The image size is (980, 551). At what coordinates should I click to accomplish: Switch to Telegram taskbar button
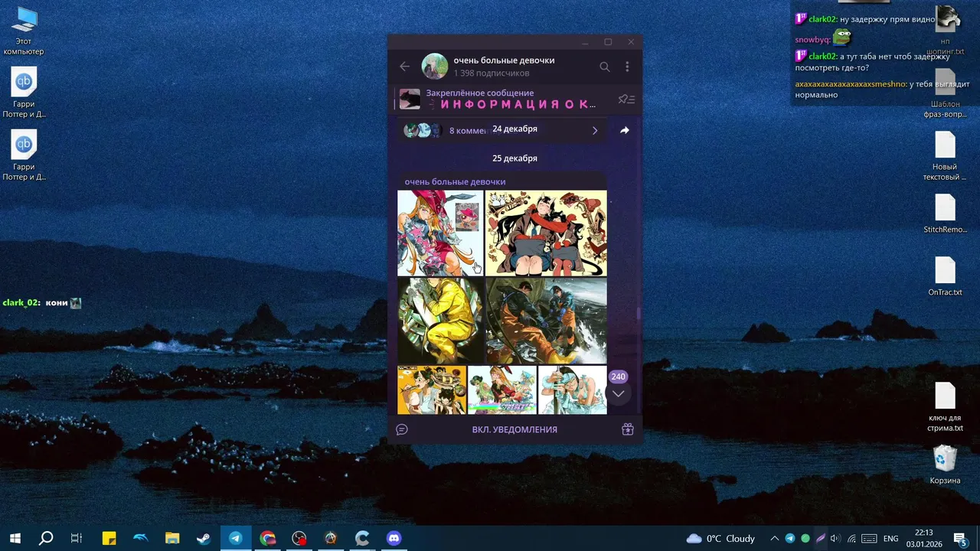point(236,538)
